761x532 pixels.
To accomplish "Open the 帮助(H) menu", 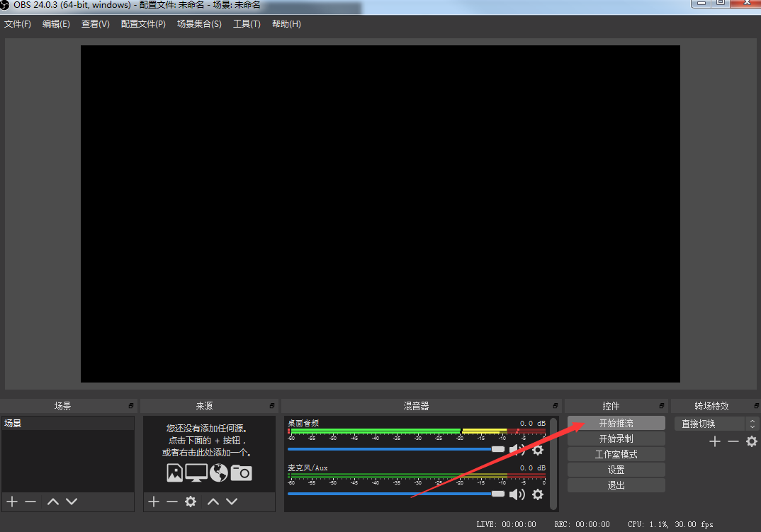I will click(x=286, y=24).
